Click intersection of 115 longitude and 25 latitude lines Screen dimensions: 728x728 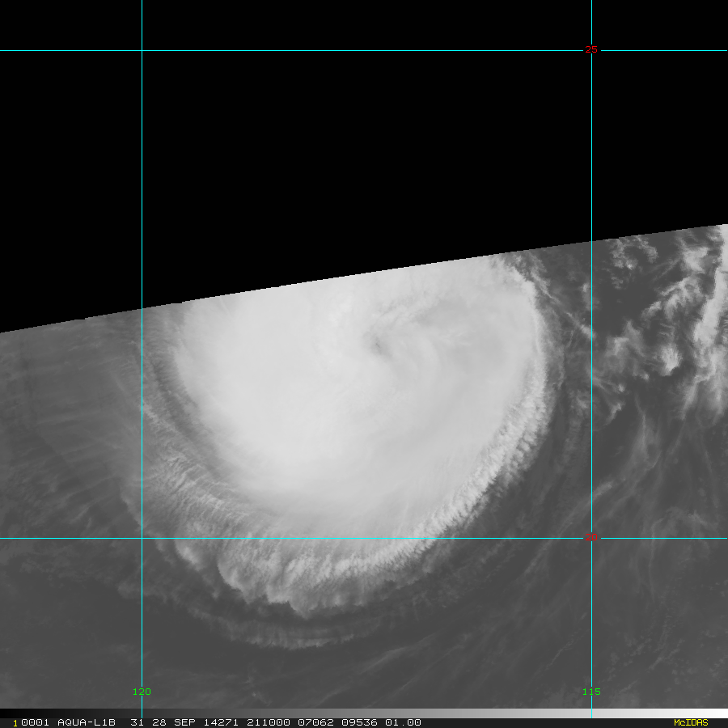[x=591, y=50]
